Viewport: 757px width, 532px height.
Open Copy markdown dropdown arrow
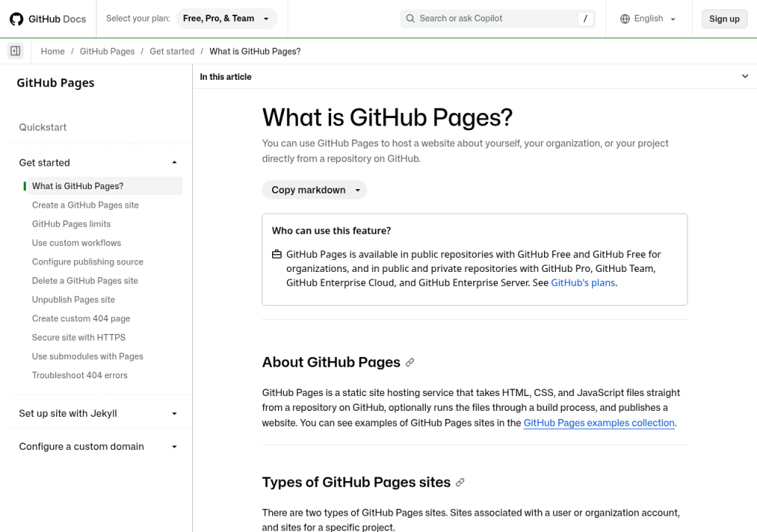pyautogui.click(x=358, y=190)
